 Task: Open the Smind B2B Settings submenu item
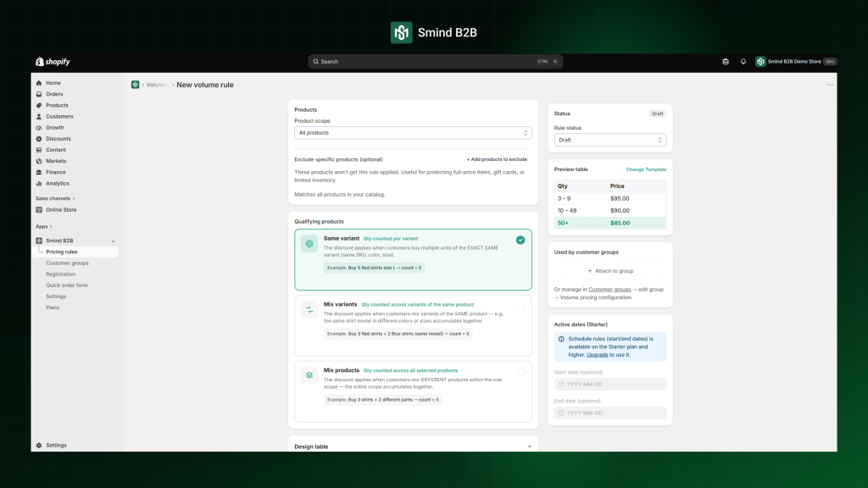pyautogui.click(x=56, y=296)
